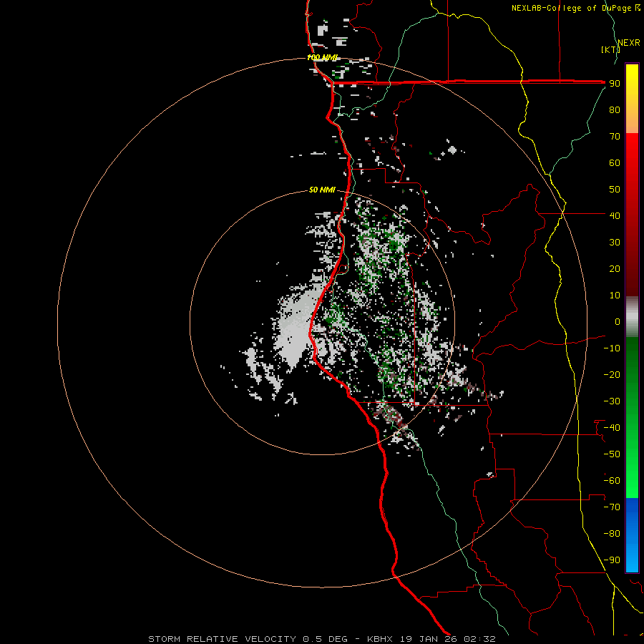Screen dimensions: 644x644
Task: Click the positive 90 knot legend value
Action: (615, 84)
